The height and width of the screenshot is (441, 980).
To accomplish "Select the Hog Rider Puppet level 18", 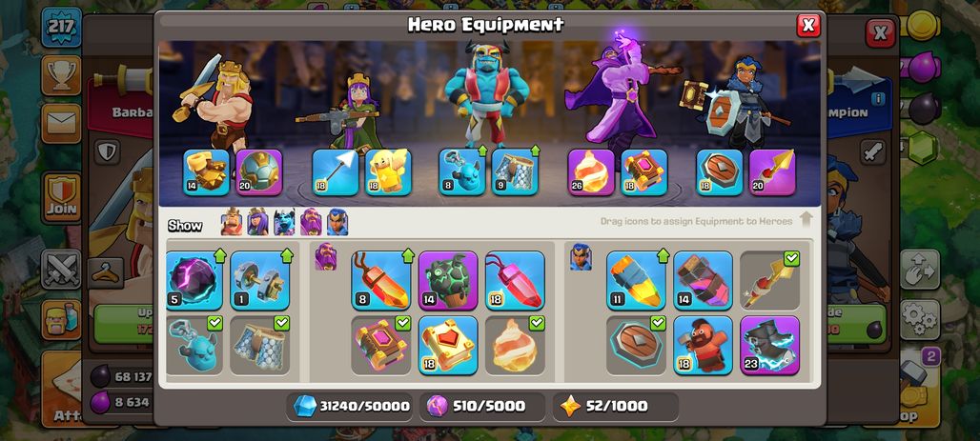I will point(704,346).
